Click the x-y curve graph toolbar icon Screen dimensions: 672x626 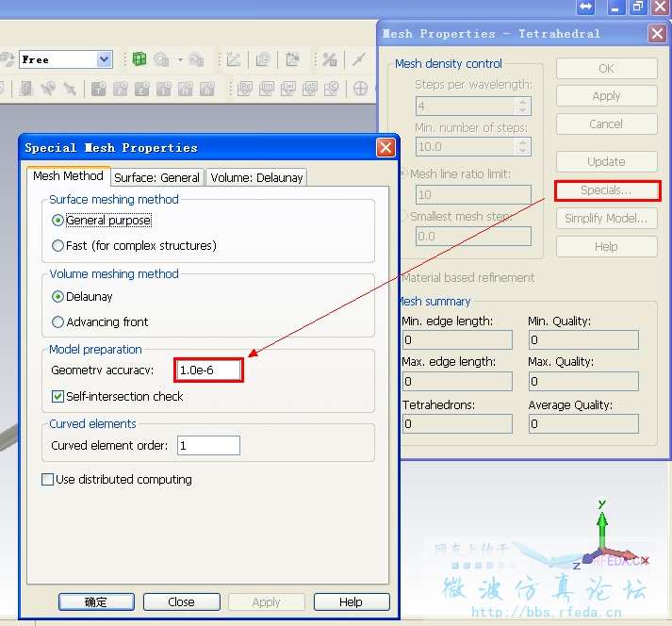[234, 59]
